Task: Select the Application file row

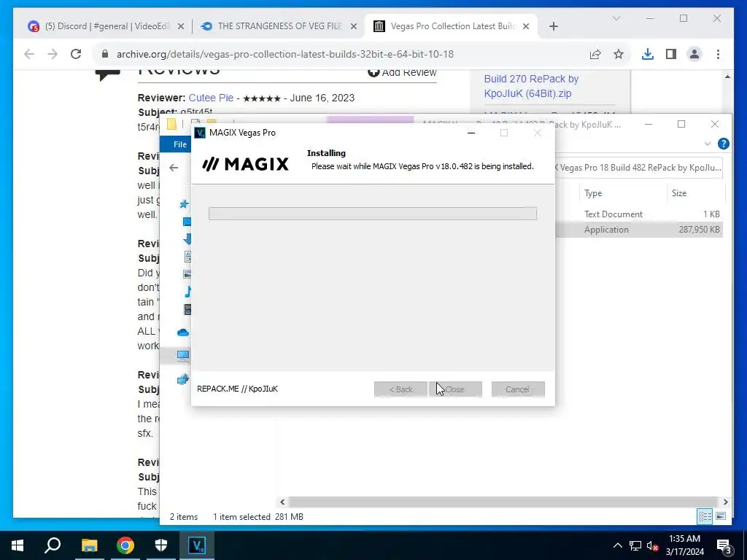Action: coord(639,230)
